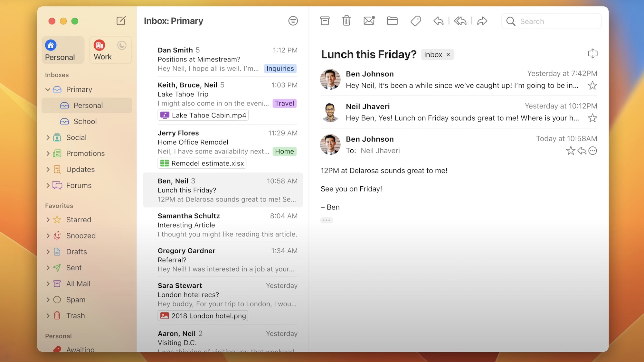Expand the Updates inbox

[48, 170]
